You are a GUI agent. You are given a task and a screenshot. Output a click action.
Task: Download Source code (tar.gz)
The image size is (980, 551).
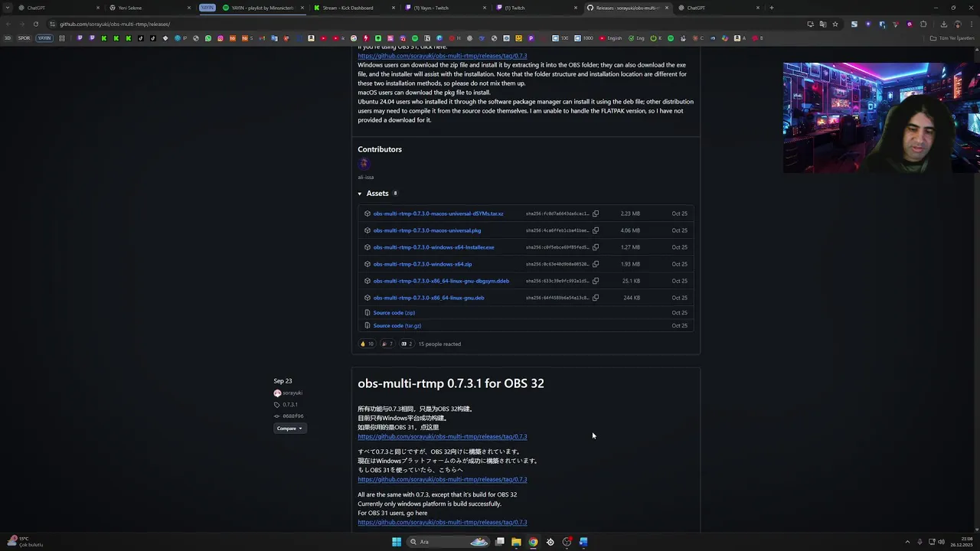pyautogui.click(x=397, y=325)
